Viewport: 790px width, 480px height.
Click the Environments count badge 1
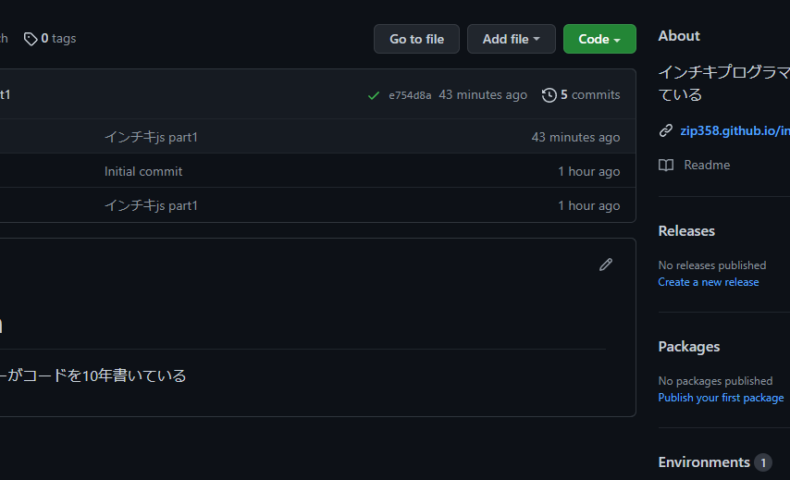(x=763, y=462)
